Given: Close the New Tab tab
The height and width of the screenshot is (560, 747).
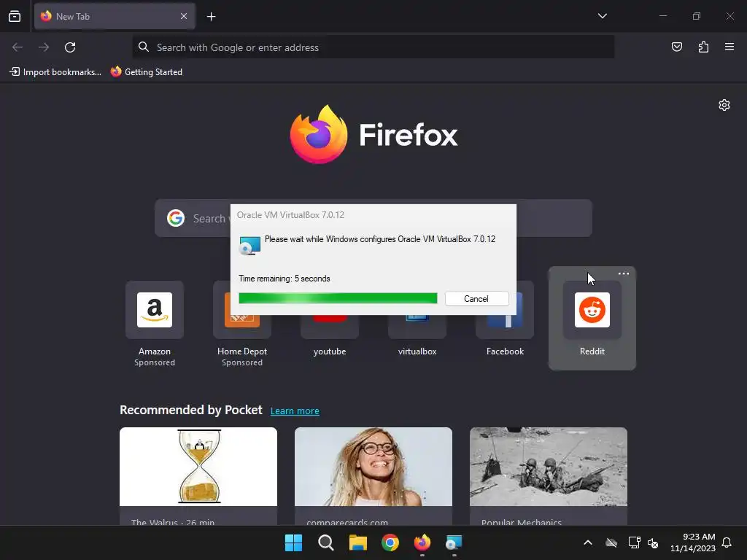Looking at the screenshot, I should [184, 16].
